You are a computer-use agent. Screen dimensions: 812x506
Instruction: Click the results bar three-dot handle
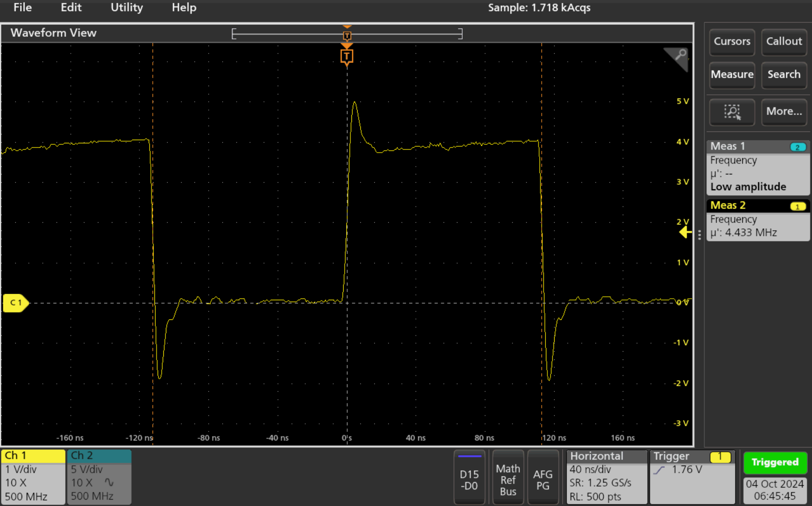click(699, 235)
